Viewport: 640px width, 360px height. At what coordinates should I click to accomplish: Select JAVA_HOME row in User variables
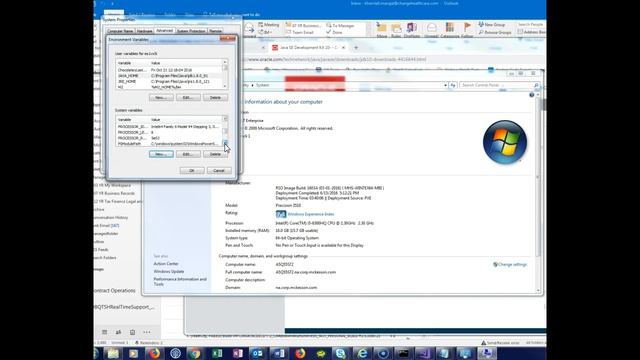point(169,76)
